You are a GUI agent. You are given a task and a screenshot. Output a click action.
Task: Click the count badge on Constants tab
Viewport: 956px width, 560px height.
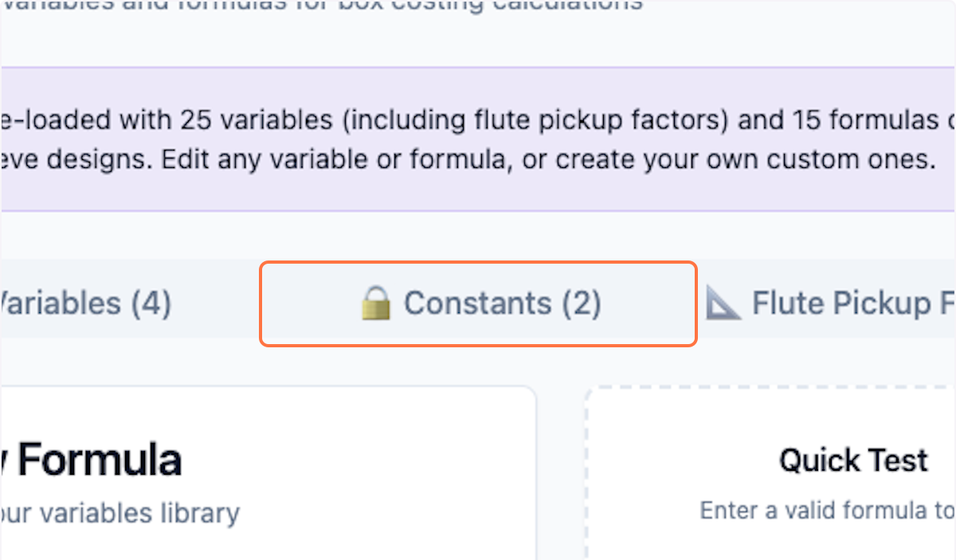pos(583,303)
